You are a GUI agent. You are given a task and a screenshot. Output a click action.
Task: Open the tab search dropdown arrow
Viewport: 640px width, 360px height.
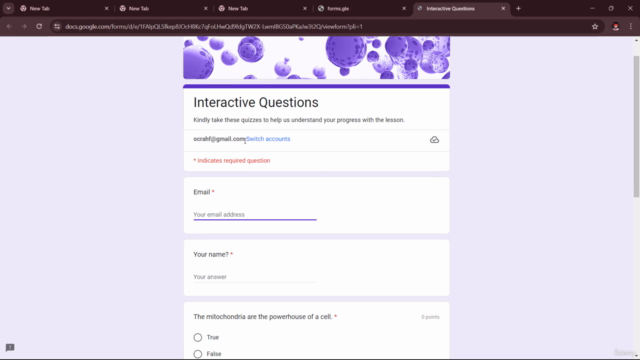tap(8, 8)
